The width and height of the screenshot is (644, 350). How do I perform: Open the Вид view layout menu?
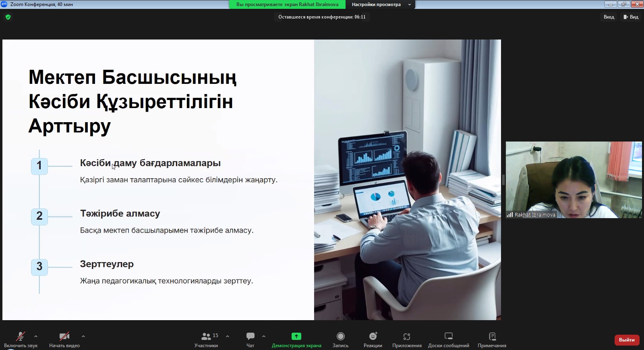pos(631,17)
